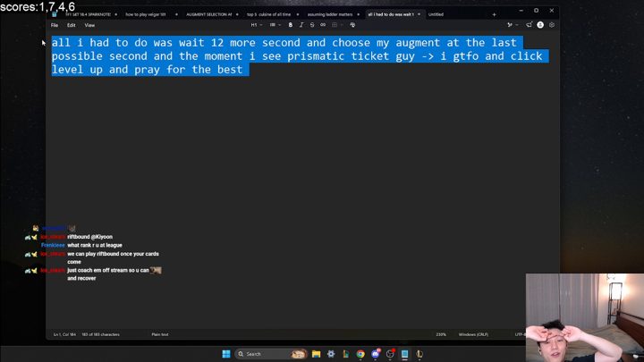Open the account profile icon

click(x=540, y=25)
